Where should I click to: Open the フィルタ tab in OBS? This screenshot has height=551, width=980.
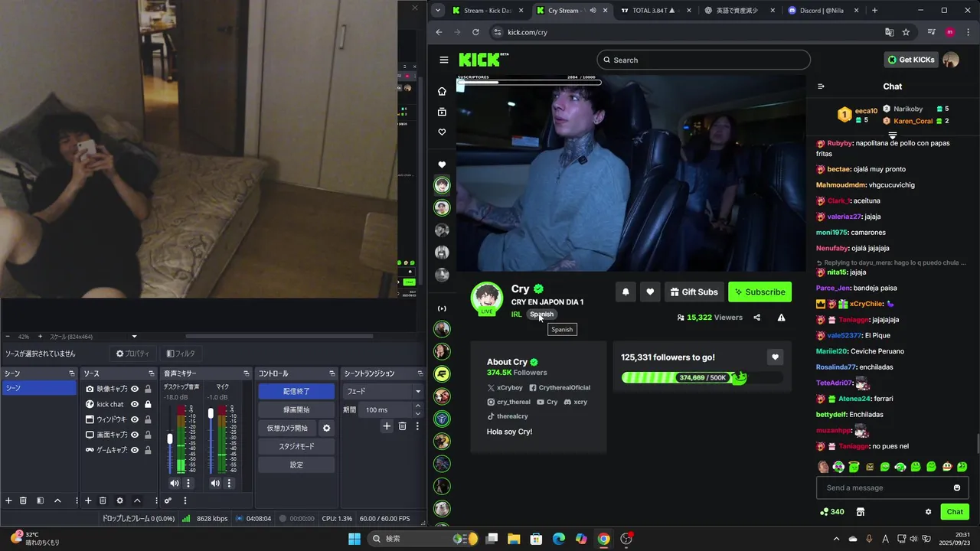[x=181, y=354]
